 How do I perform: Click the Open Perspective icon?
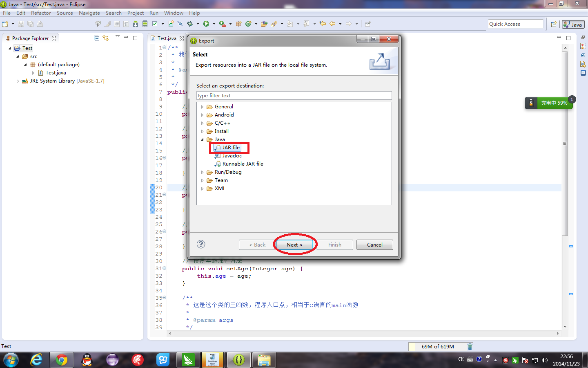tap(554, 25)
